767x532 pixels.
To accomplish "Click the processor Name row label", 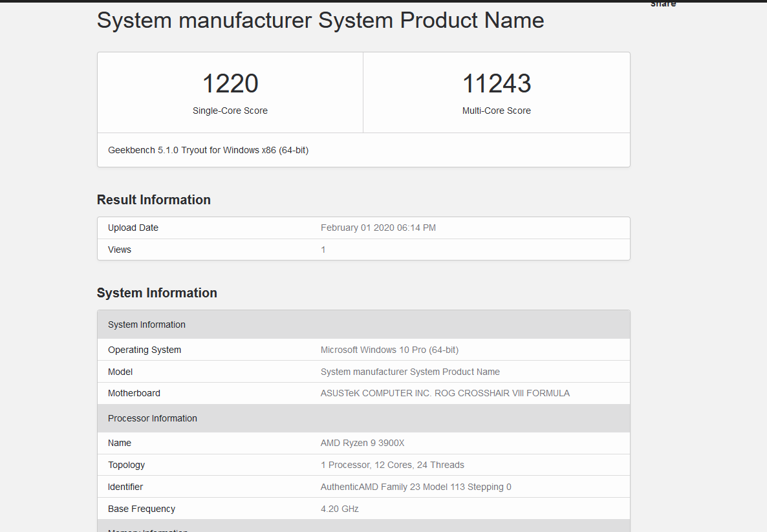I will click(x=120, y=443).
